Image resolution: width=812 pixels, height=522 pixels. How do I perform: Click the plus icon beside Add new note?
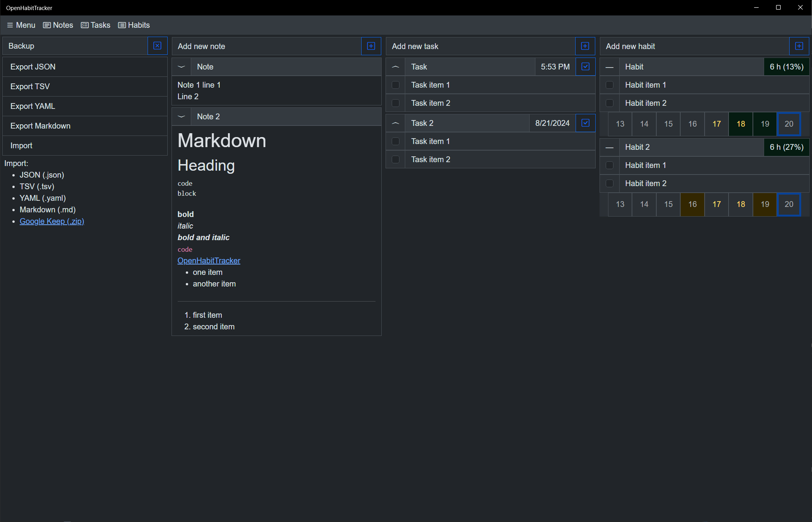(371, 46)
